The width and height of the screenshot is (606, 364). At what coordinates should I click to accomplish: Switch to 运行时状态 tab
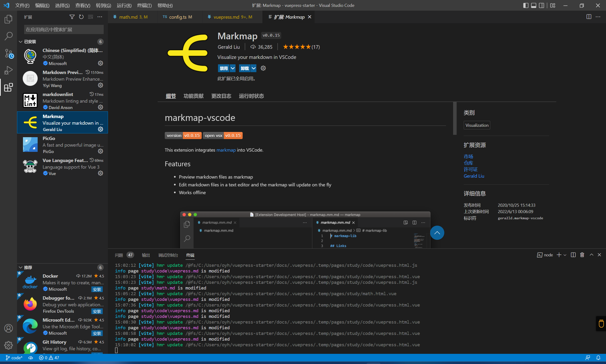251,96
